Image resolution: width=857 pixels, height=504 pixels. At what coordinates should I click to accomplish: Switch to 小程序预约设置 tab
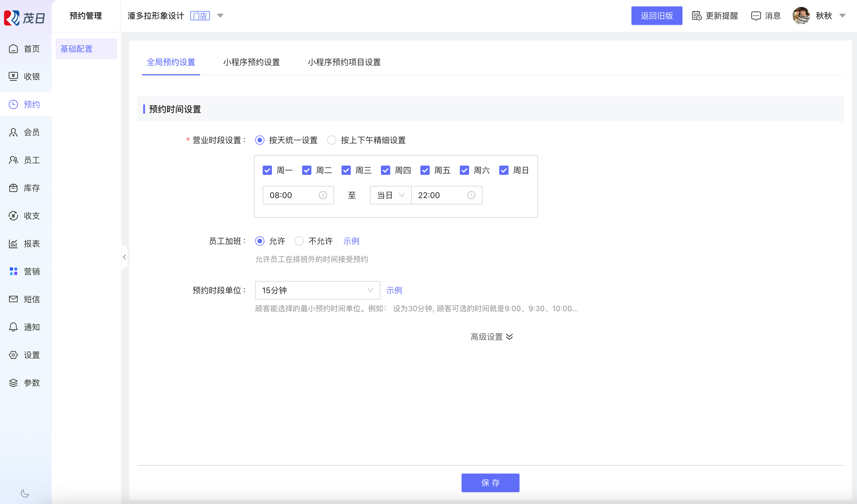coord(251,62)
